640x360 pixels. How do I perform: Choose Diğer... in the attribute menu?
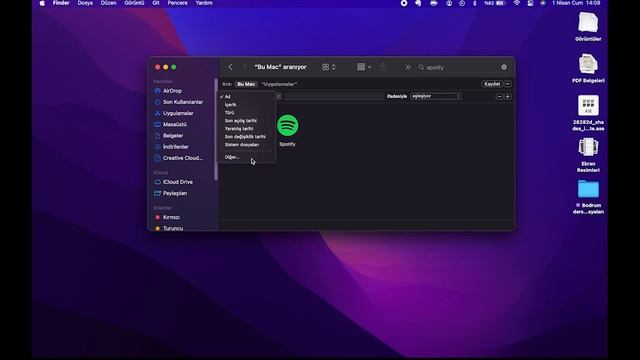pyautogui.click(x=246, y=157)
